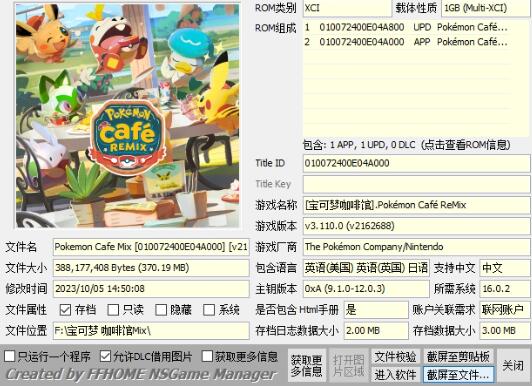Image resolution: width=532 pixels, height=386 pixels.
Task: Click the 获取更多信息 button
Action: 306,366
